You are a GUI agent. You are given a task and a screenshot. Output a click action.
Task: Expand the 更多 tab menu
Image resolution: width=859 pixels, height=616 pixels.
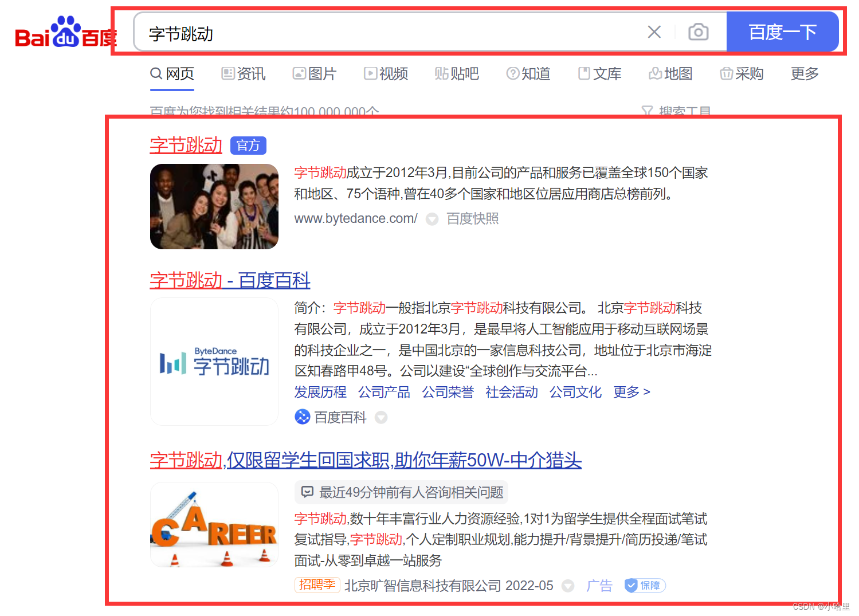(805, 74)
